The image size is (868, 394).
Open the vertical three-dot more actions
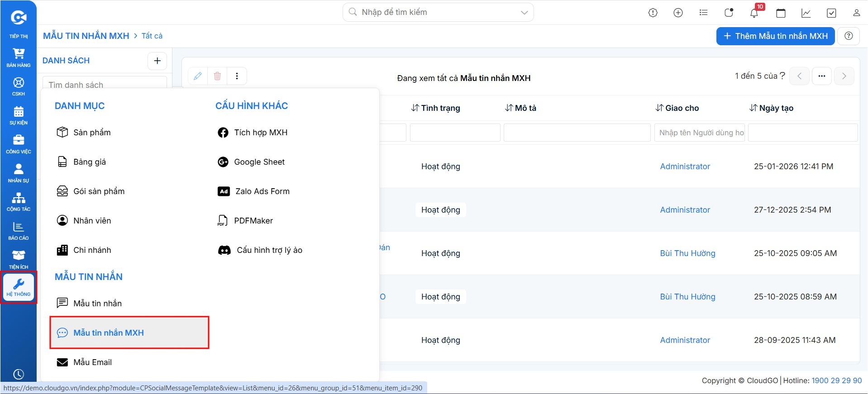click(237, 76)
